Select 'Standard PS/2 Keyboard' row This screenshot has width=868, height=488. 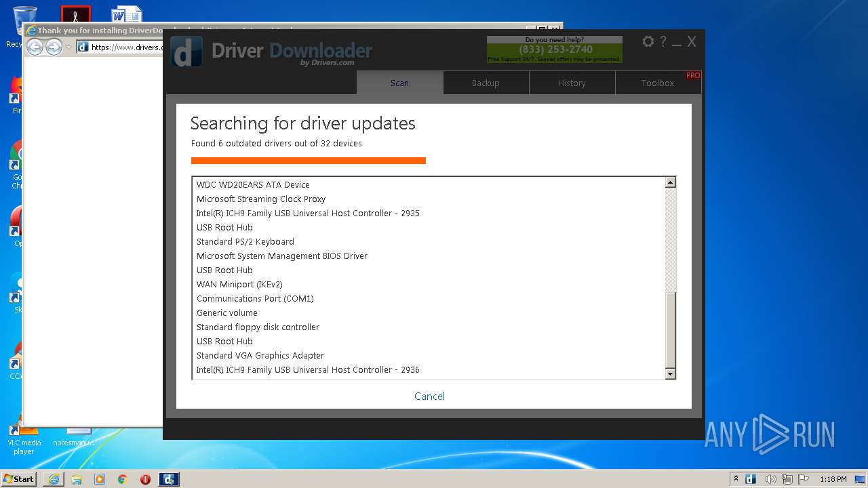click(429, 241)
